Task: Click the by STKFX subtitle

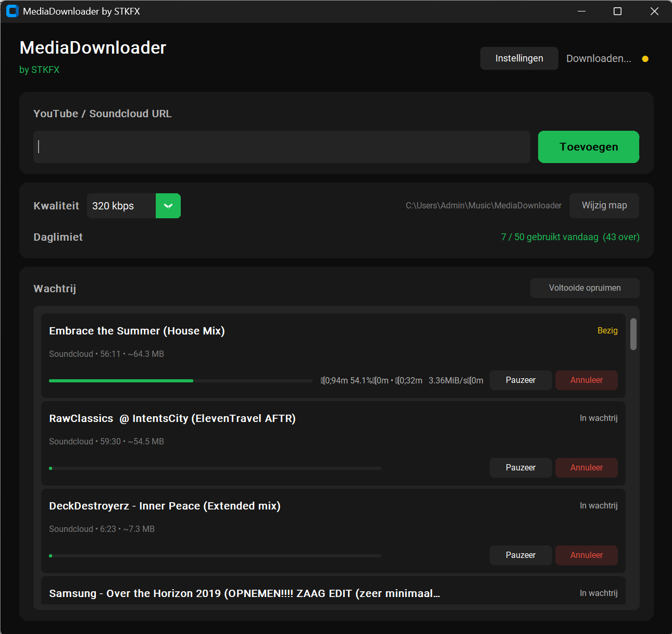Action: [x=39, y=70]
